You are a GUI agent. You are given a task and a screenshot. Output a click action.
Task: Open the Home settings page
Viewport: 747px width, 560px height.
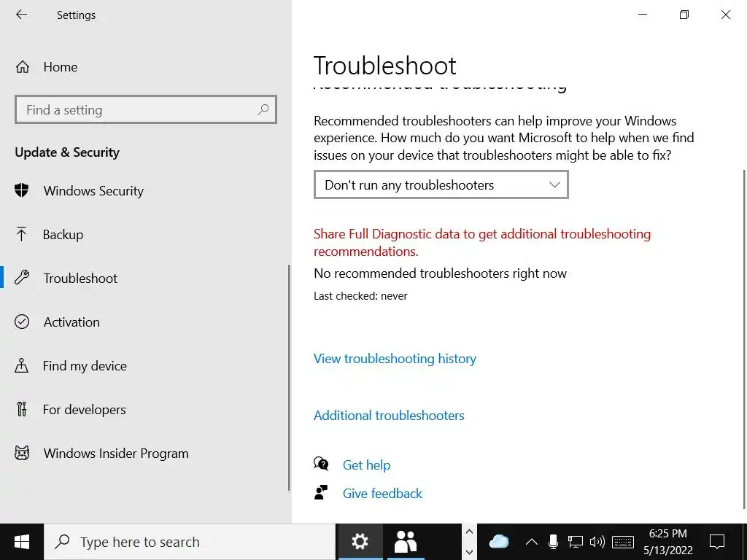tap(61, 67)
